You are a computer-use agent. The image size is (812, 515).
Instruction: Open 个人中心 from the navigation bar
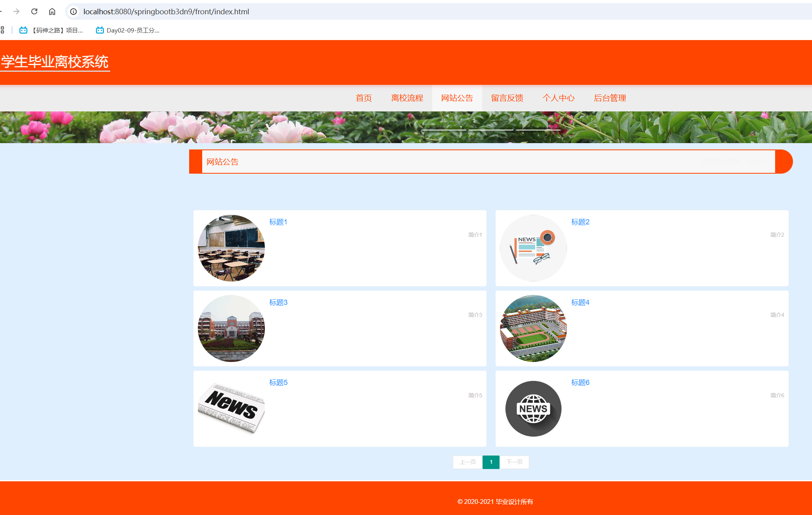tap(558, 98)
